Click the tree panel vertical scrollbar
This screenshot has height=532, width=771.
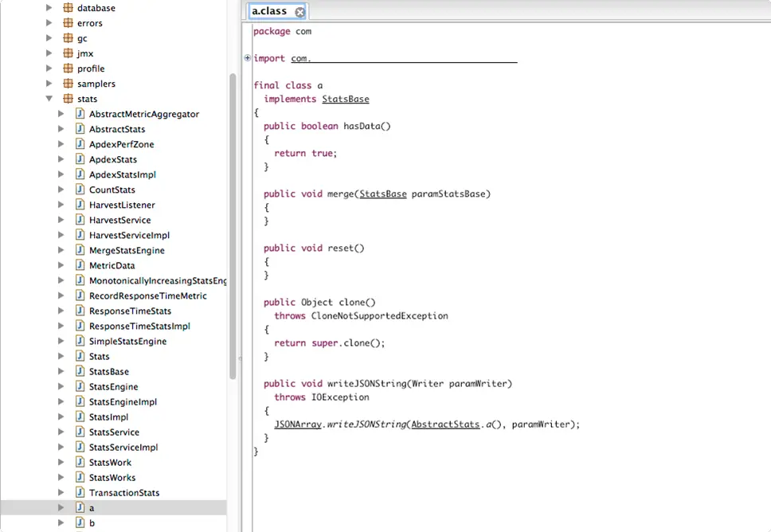(x=233, y=226)
